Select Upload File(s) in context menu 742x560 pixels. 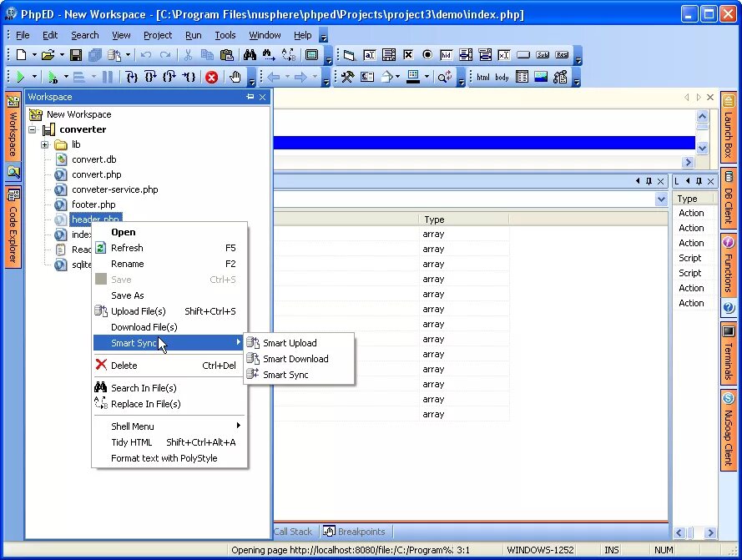click(x=170, y=311)
